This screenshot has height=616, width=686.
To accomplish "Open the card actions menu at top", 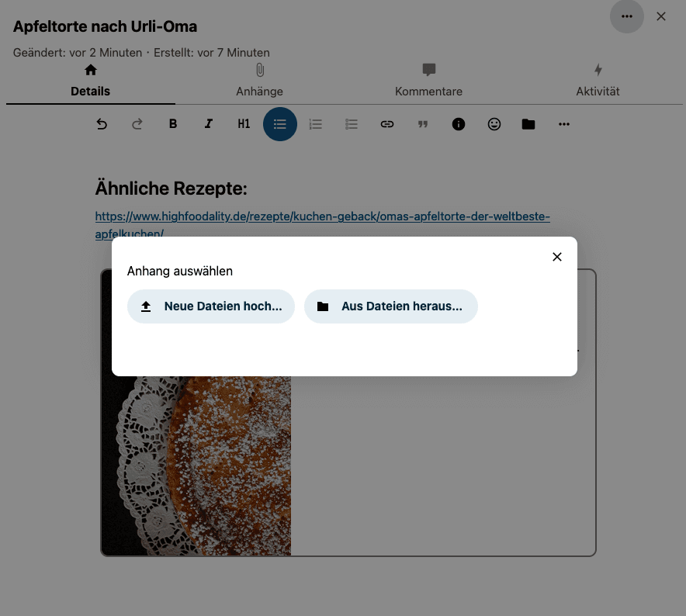I will point(627,16).
